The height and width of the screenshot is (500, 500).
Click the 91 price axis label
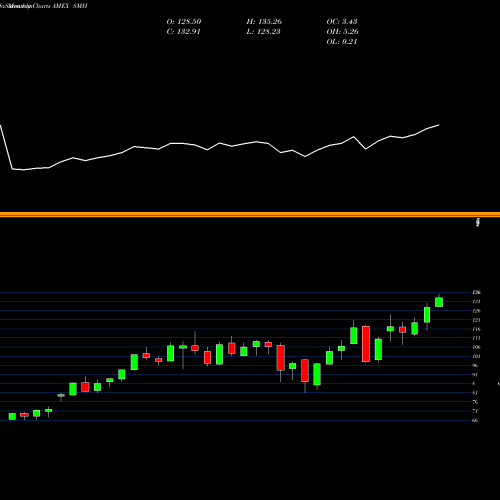coord(475,375)
